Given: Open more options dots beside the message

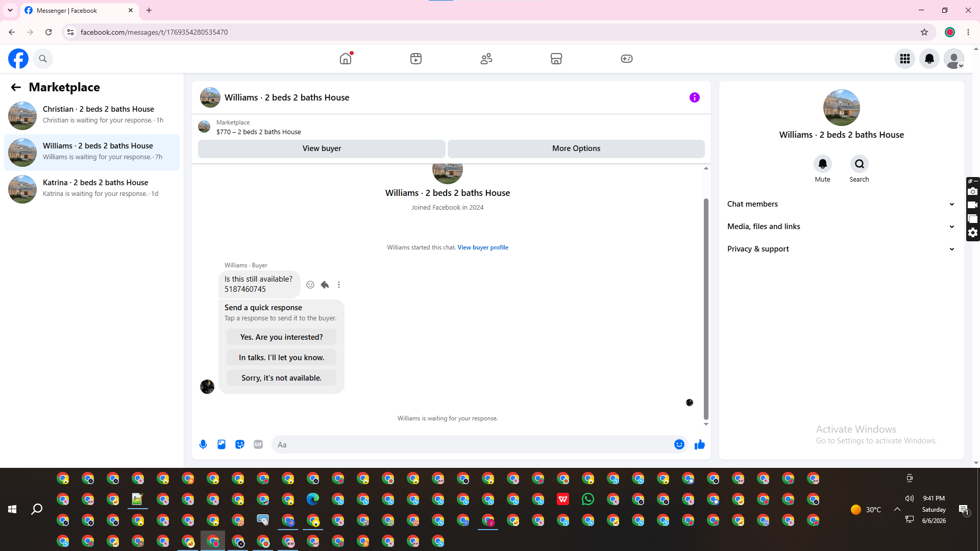Looking at the screenshot, I should pyautogui.click(x=339, y=285).
